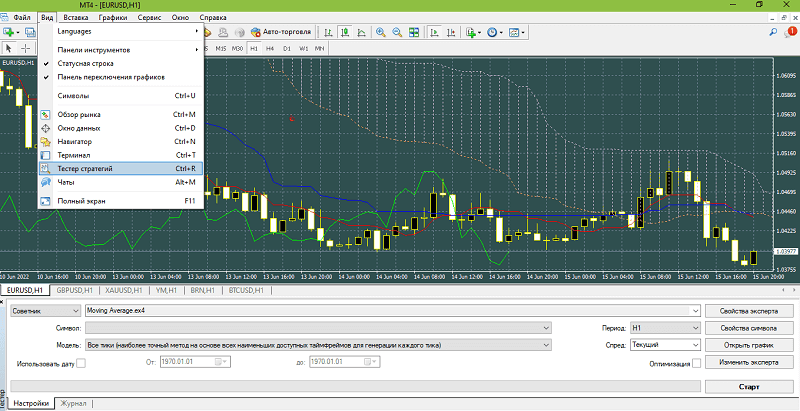The height and width of the screenshot is (411, 800).
Task: Open the Спред Текущий dropdown
Action: [666, 345]
